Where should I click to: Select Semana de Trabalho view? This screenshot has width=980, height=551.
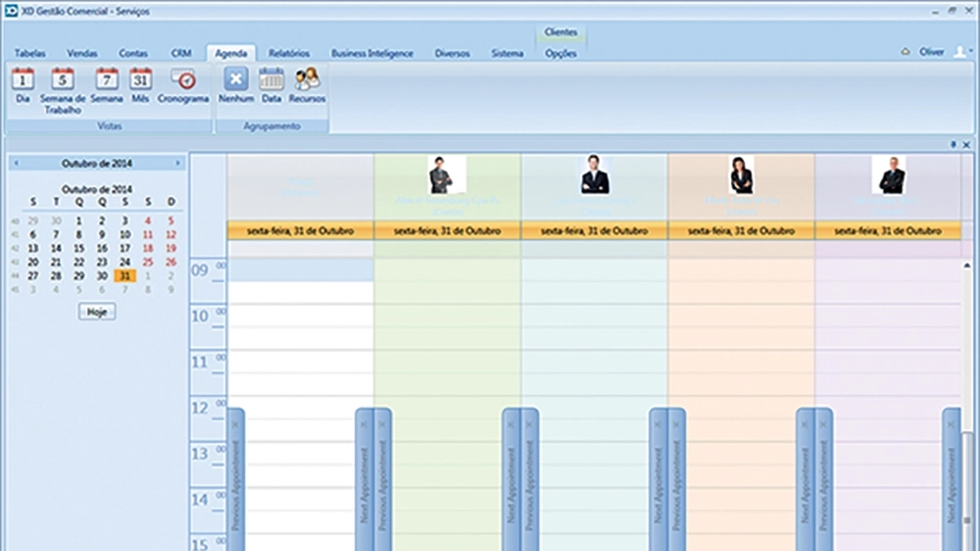tap(63, 88)
